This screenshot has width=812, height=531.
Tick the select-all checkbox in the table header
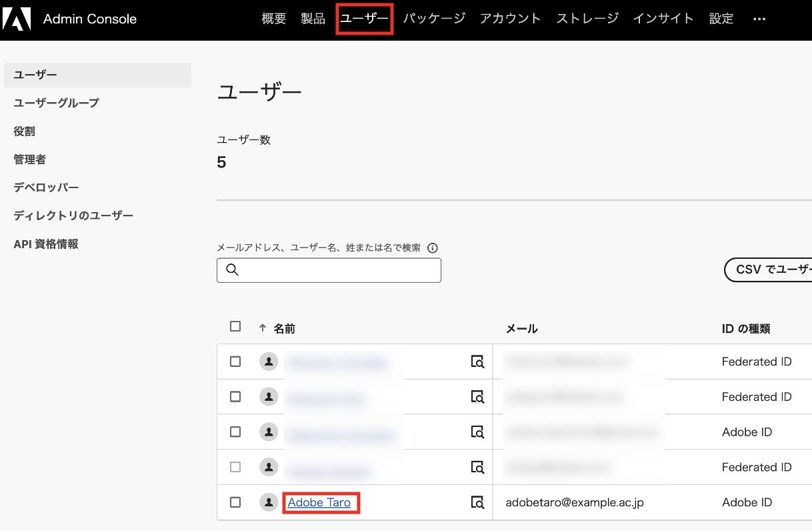(235, 326)
